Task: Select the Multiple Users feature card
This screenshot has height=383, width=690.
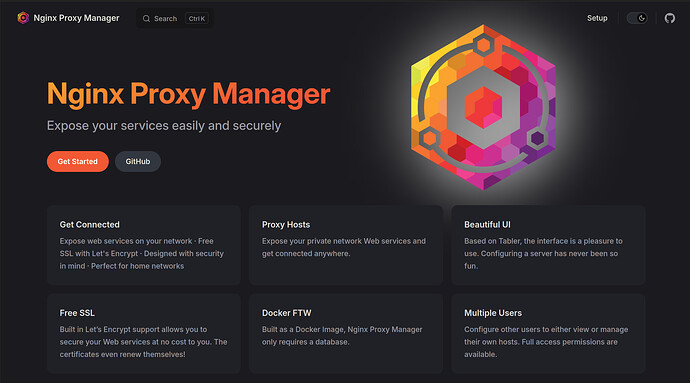Action: [x=548, y=334]
